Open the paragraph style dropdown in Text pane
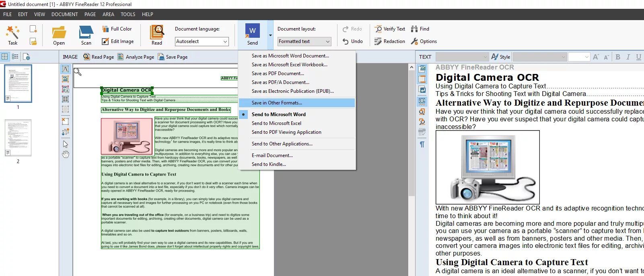 click(462, 57)
